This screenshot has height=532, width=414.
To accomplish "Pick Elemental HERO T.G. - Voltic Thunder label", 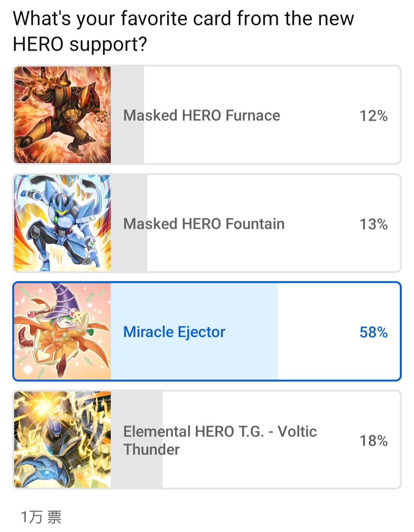I will coord(220,440).
